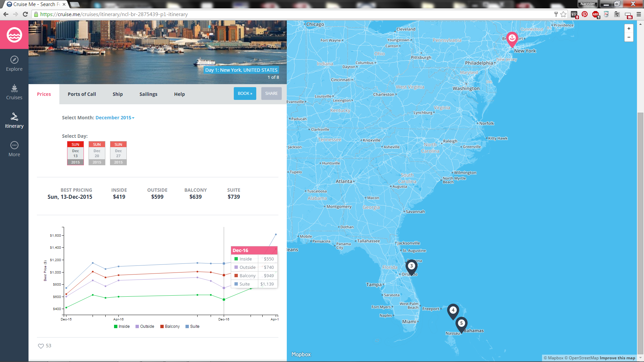Toggle the Suite legend series

193,326
